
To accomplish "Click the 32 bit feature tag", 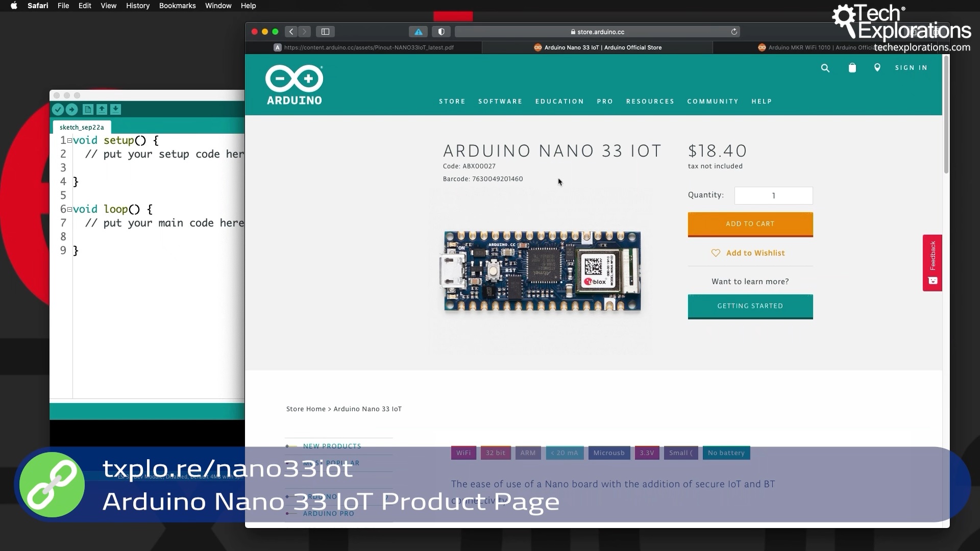I will [496, 453].
